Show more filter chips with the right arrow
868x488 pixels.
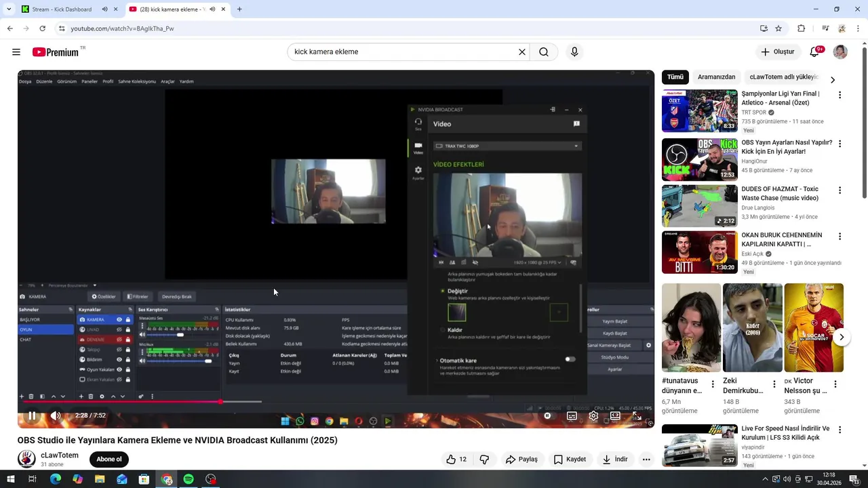pyautogui.click(x=833, y=80)
